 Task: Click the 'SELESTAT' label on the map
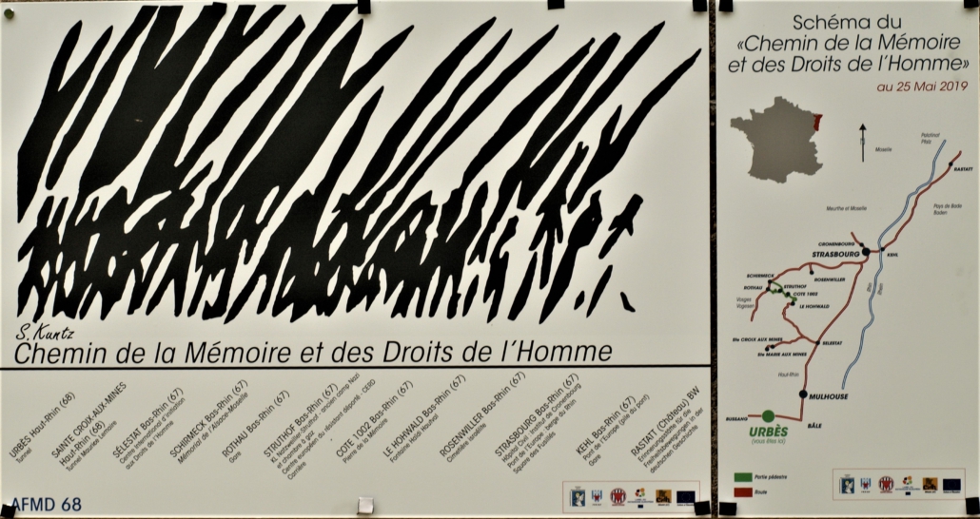pyautogui.click(x=832, y=343)
